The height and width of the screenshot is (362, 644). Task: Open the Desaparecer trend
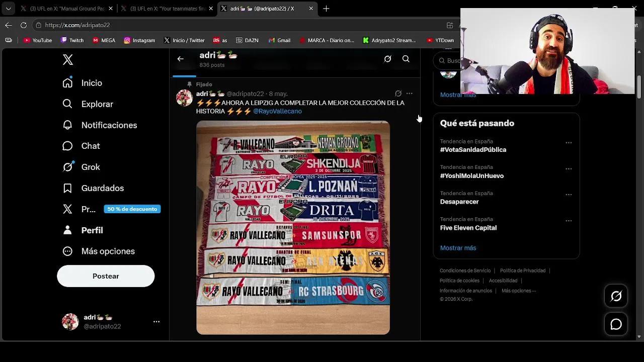click(x=459, y=202)
